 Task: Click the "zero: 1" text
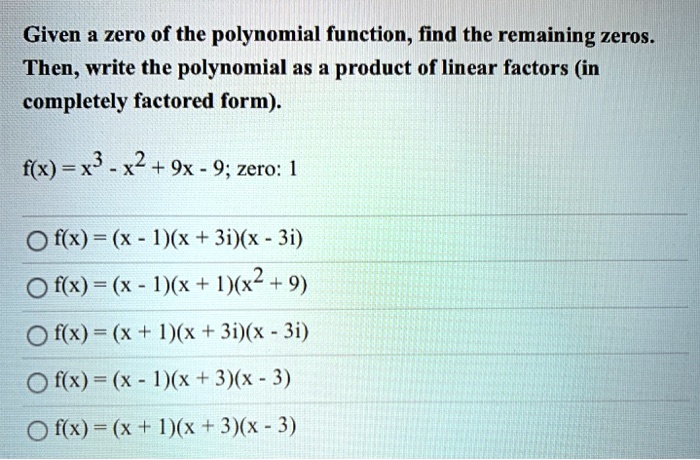point(267,170)
